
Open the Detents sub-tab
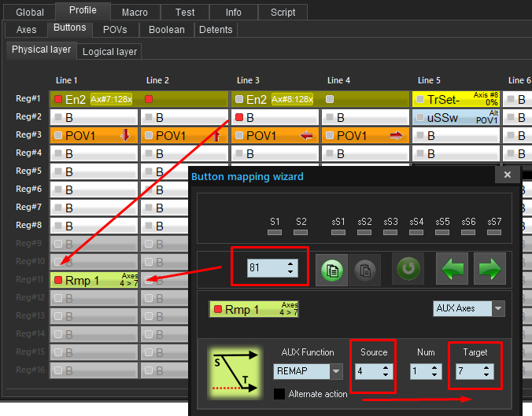[216, 30]
